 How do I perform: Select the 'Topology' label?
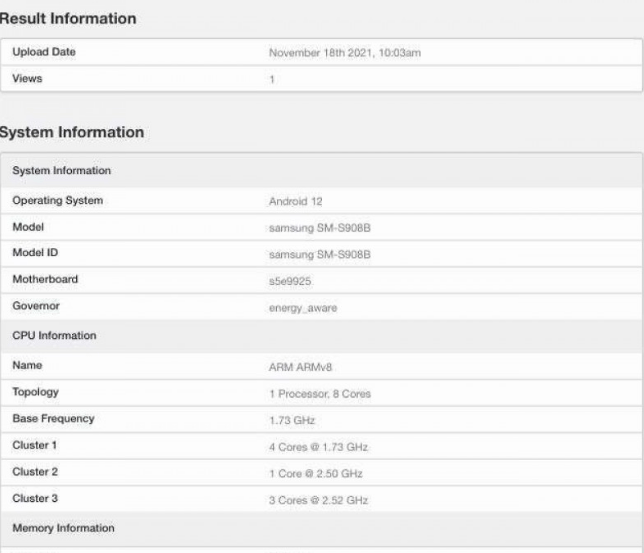(x=35, y=392)
